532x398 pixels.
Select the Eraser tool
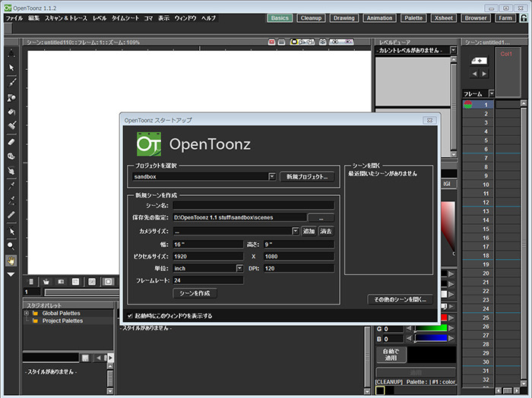pyautogui.click(x=11, y=142)
